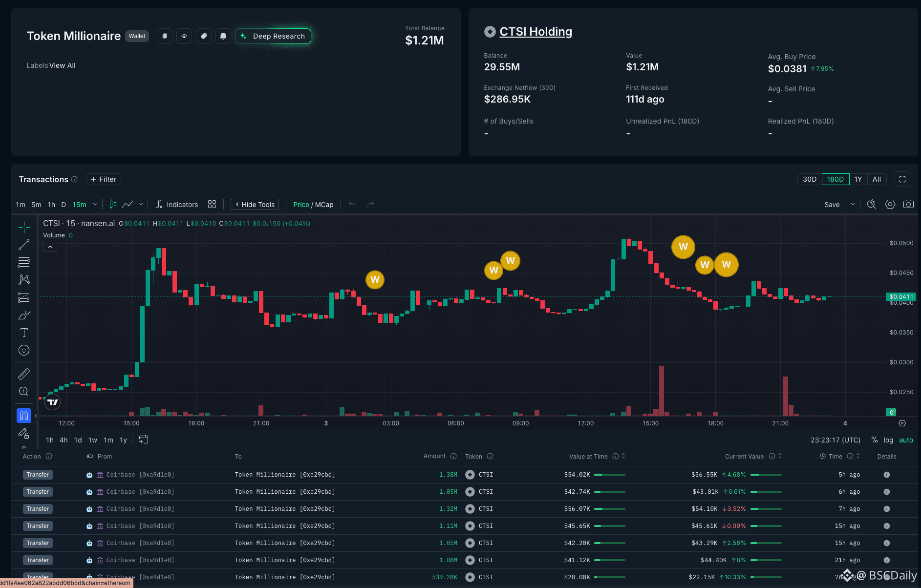
Task: Click the W marker near 03:00
Action: [375, 280]
